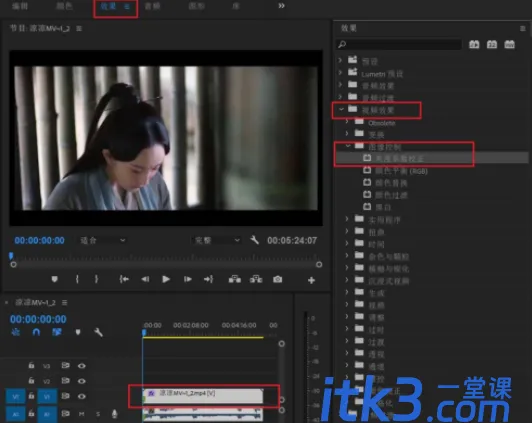Image resolution: width=532 pixels, height=423 pixels.
Task: Select the Color Balance (RGB) effect
Action: [401, 171]
